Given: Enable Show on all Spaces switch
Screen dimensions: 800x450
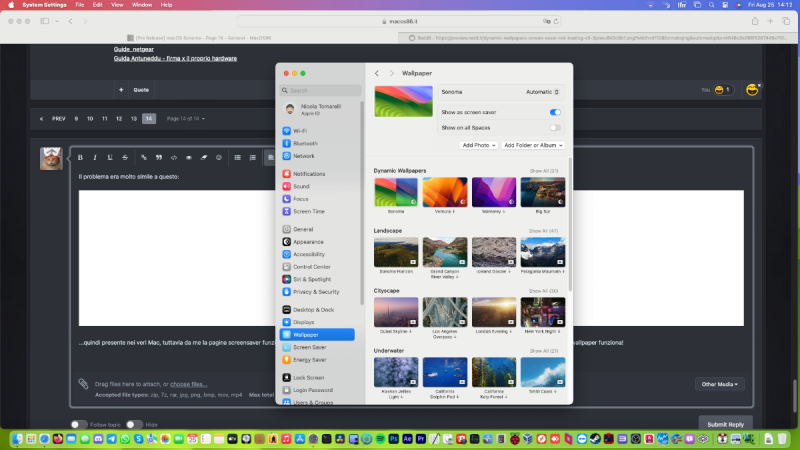Looking at the screenshot, I should (554, 127).
